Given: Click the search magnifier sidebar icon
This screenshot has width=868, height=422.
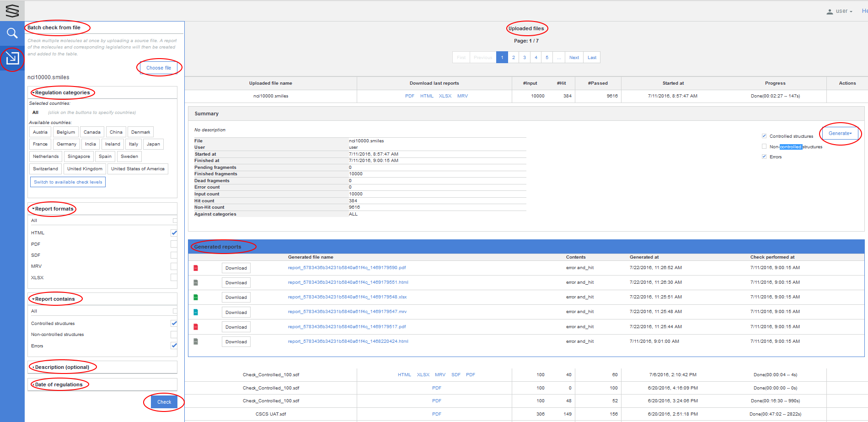Looking at the screenshot, I should [12, 33].
